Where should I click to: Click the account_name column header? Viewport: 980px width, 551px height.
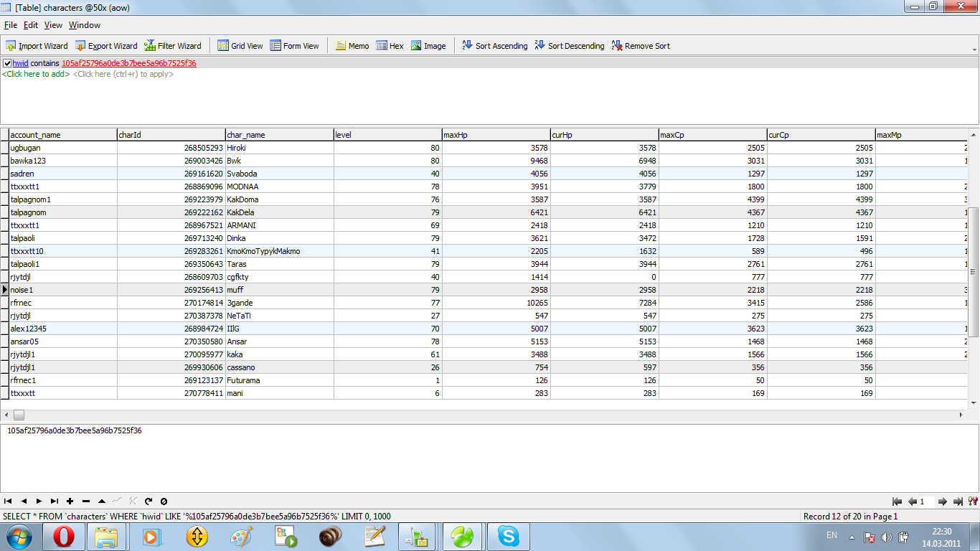click(x=62, y=135)
